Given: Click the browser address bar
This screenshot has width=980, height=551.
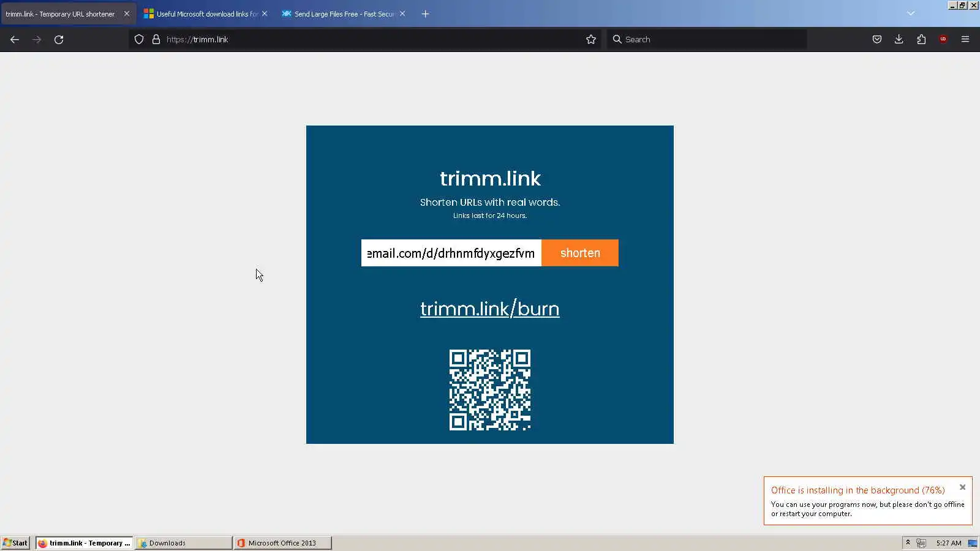Looking at the screenshot, I should tap(366, 39).
